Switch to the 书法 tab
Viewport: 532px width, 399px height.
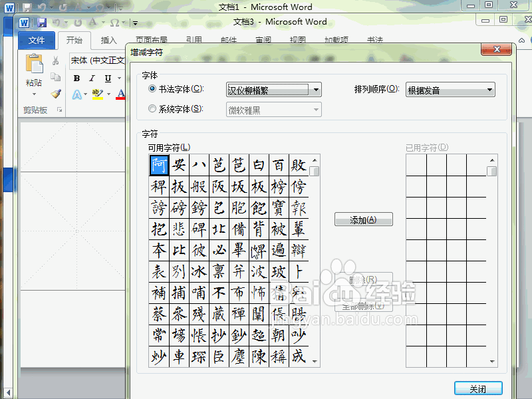pyautogui.click(x=375, y=40)
